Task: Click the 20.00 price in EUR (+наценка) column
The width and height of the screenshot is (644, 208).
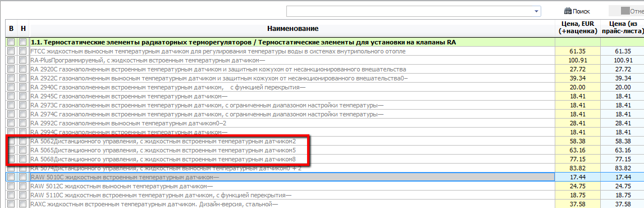Action: [x=577, y=87]
